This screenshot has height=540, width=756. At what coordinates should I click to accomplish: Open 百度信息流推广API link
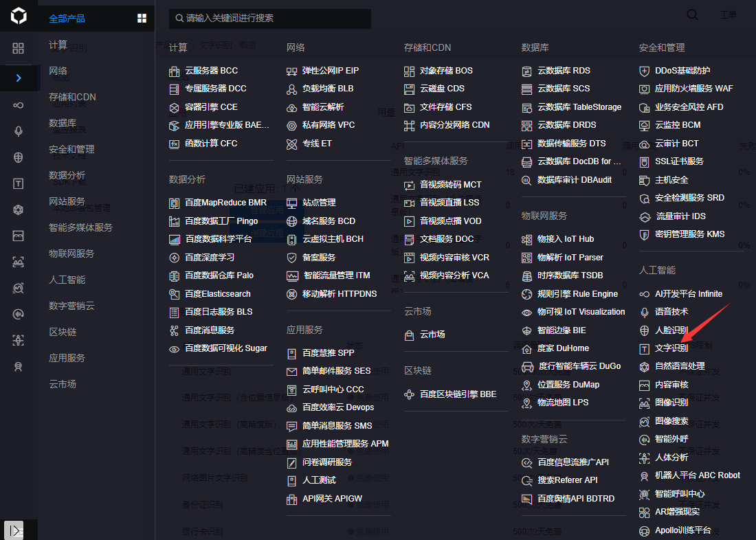coord(573,462)
